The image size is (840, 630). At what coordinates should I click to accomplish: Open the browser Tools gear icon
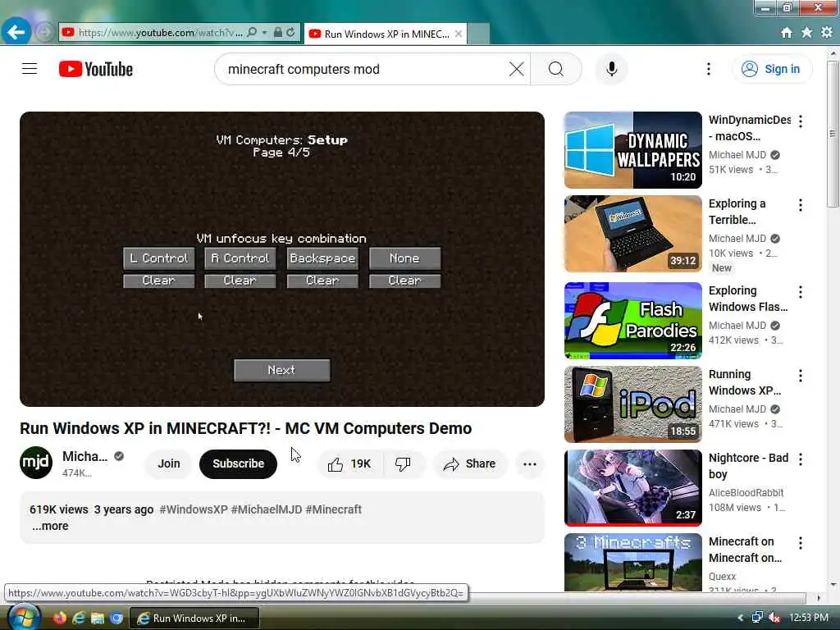[827, 33]
